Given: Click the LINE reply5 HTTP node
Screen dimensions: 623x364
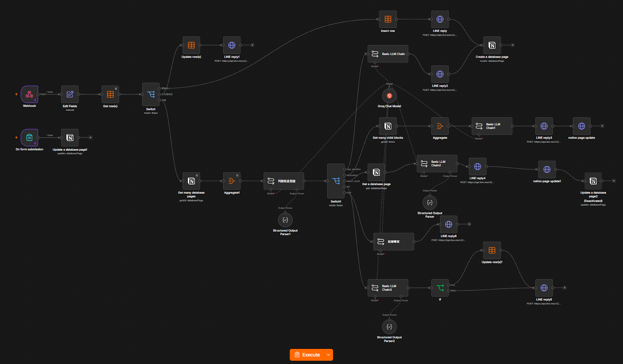Looking at the screenshot, I should 544,288.
